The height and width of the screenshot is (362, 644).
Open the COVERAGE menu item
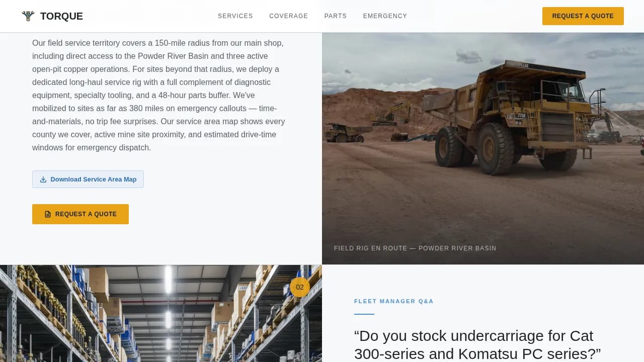[x=289, y=16]
